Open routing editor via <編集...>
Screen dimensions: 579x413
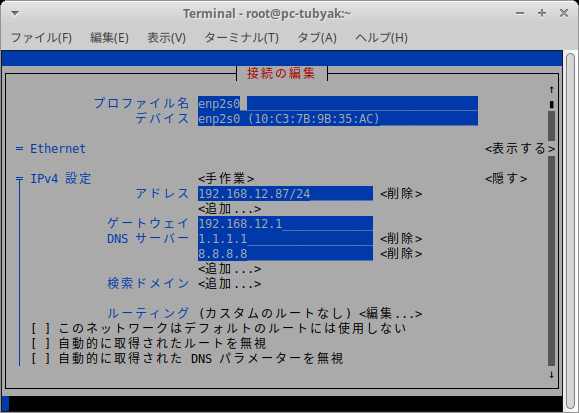click(x=391, y=314)
